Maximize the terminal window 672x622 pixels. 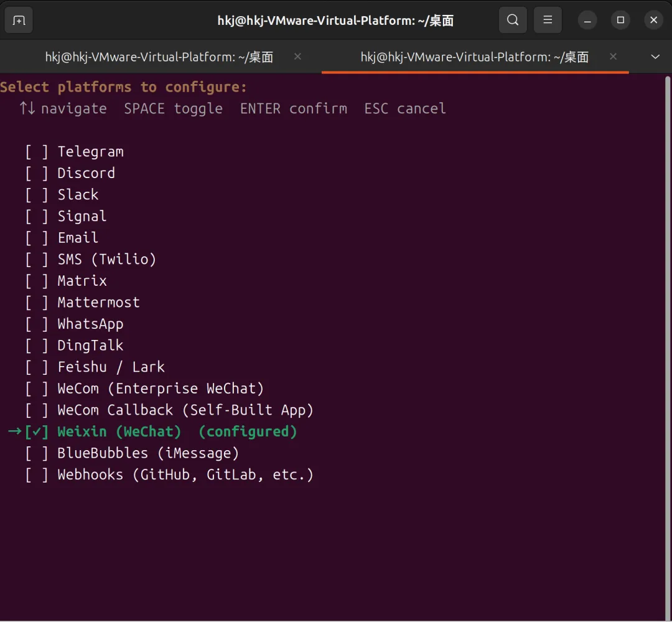point(620,20)
